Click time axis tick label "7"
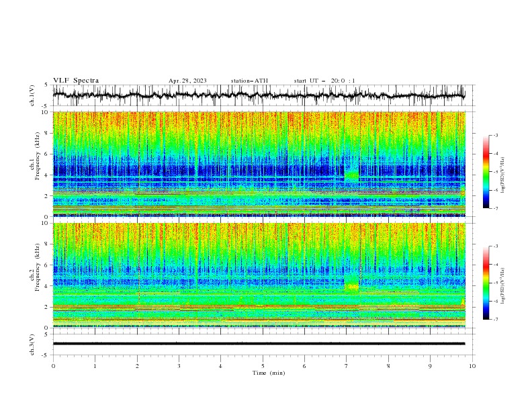The height and width of the screenshot is (411, 532). (347, 366)
